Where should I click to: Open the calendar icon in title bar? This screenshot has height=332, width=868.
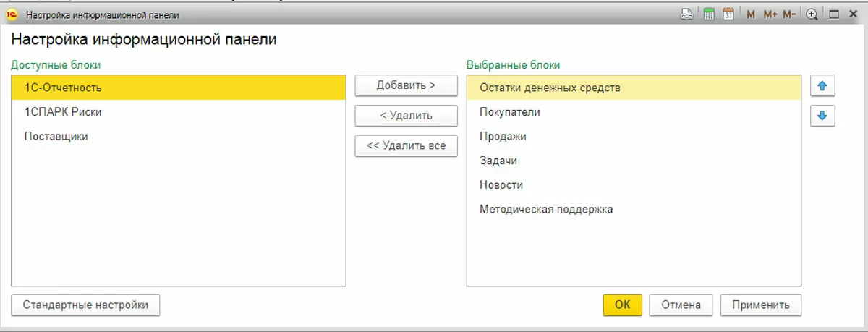click(728, 14)
